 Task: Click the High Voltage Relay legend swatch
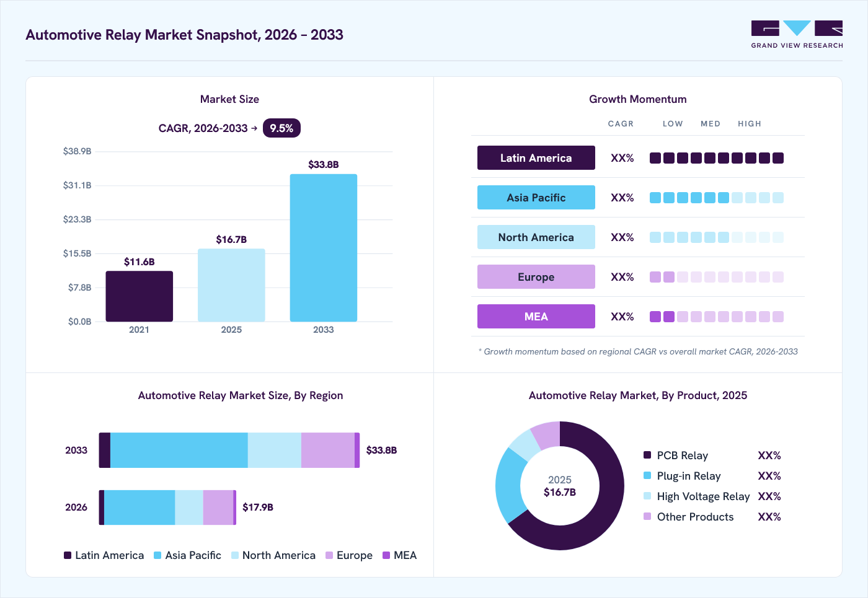(647, 496)
